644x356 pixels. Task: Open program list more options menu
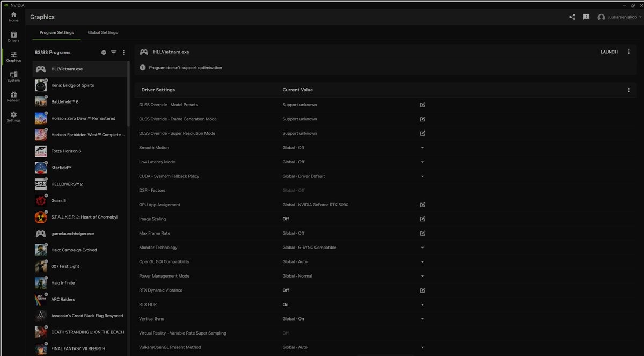point(124,53)
